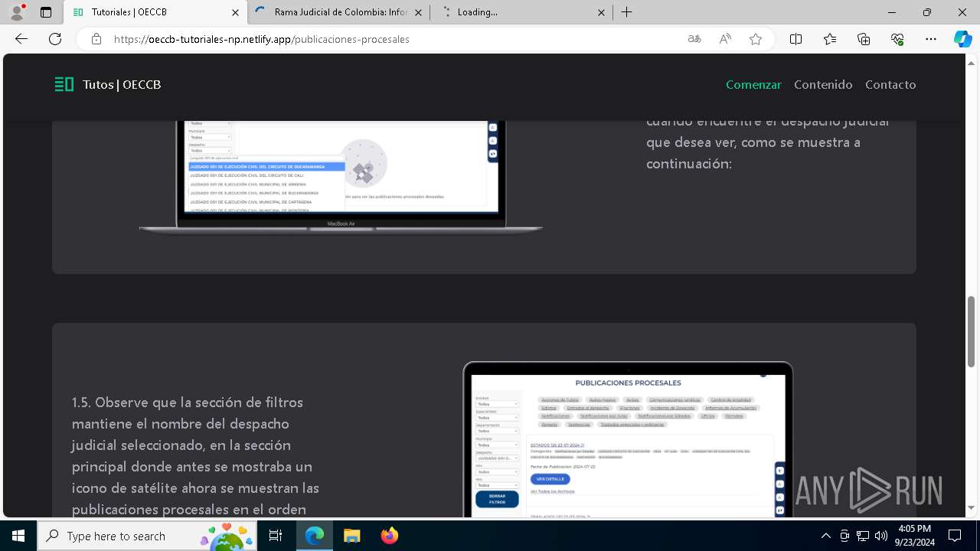The height and width of the screenshot is (551, 980).
Task: Open Edge Settings and more menu
Action: click(931, 39)
